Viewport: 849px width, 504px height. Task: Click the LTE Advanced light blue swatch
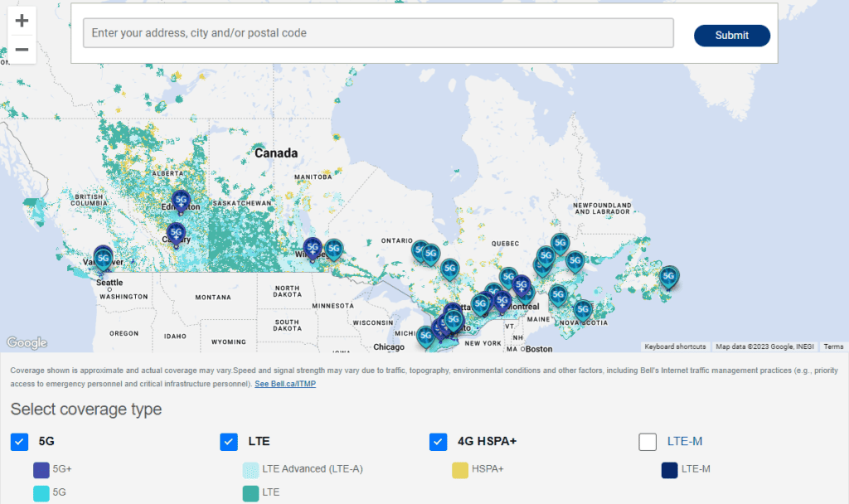(x=250, y=470)
